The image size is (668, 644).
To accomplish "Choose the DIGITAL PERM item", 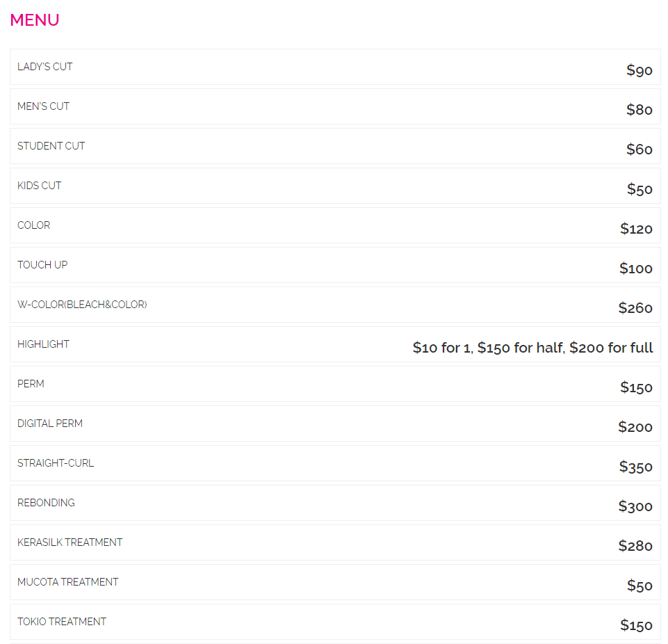I will [50, 424].
